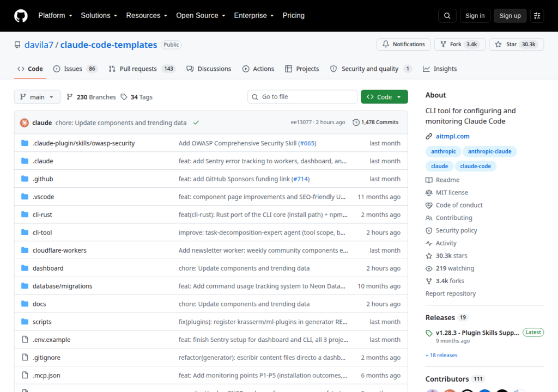Click the cli-rust folder icon
558x392 pixels.
[25, 214]
